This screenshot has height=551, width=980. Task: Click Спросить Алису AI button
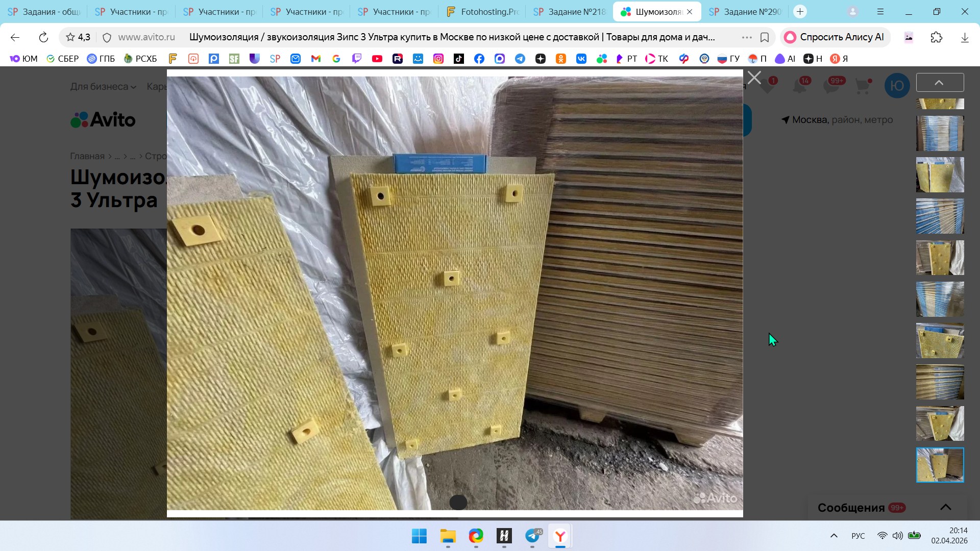835,37
